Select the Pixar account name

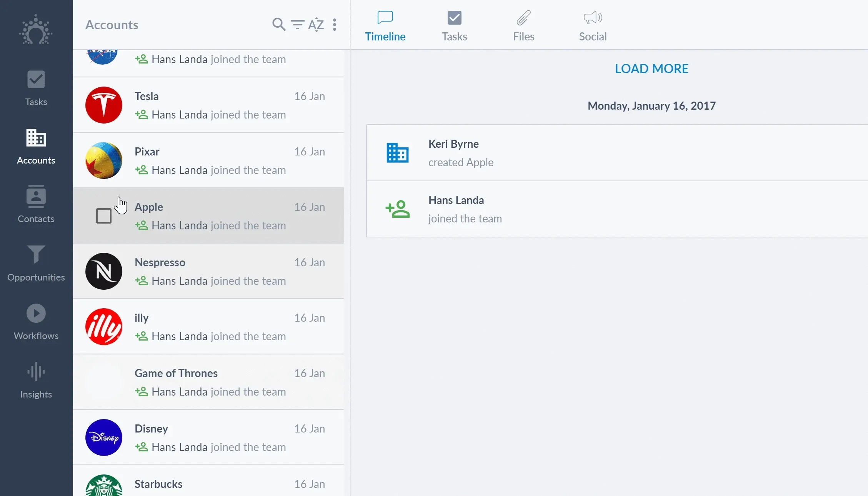(x=147, y=152)
